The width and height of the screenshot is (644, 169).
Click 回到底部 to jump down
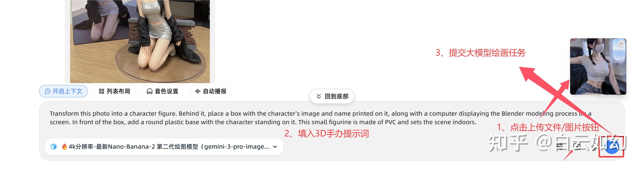(332, 96)
